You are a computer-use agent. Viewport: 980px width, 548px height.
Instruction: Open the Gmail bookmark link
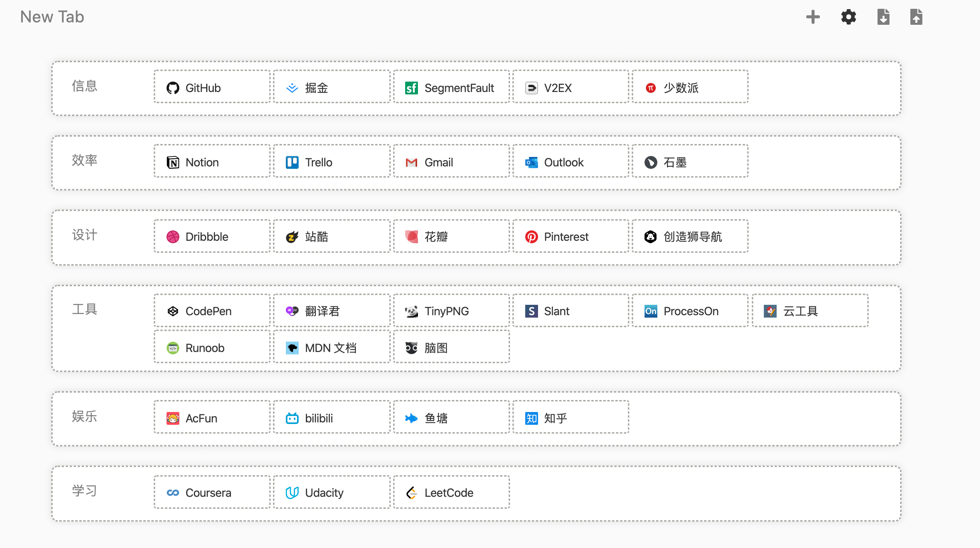(x=451, y=162)
